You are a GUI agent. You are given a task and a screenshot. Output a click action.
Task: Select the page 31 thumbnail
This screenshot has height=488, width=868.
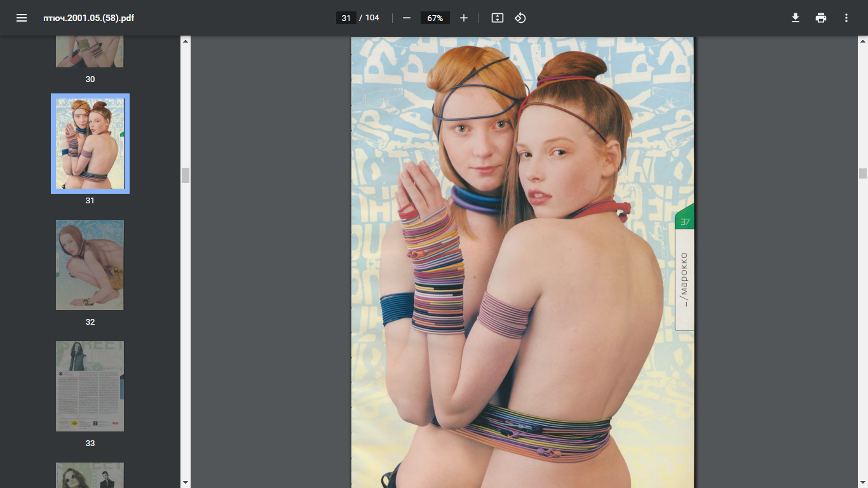90,144
